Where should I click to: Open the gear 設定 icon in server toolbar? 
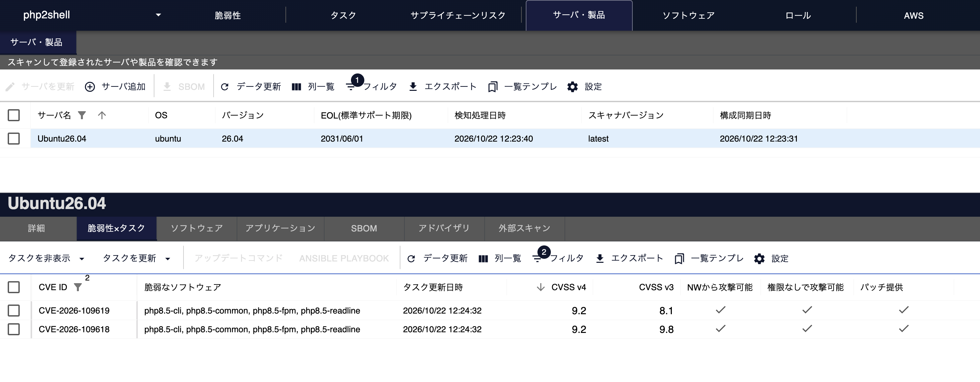(x=572, y=87)
